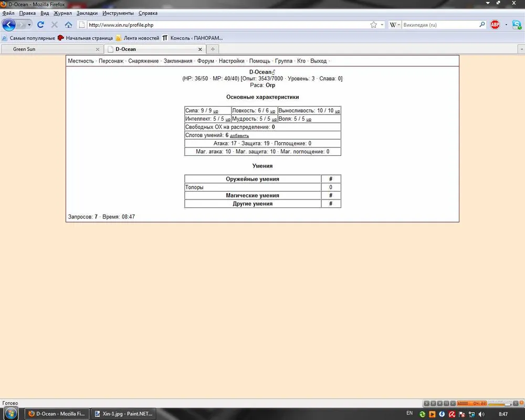Screen dimensions: 525x420
Task: Click добавить link for skill slots
Action: [x=239, y=135]
